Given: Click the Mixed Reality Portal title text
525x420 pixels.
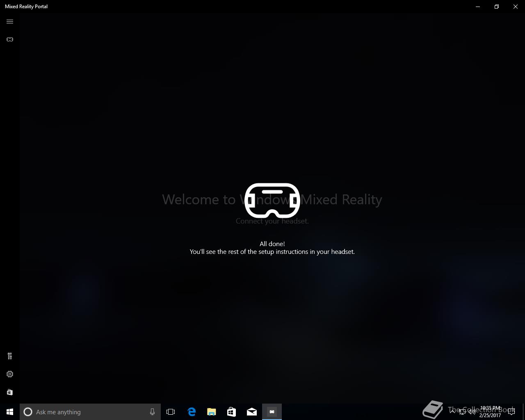Looking at the screenshot, I should click(x=26, y=7).
